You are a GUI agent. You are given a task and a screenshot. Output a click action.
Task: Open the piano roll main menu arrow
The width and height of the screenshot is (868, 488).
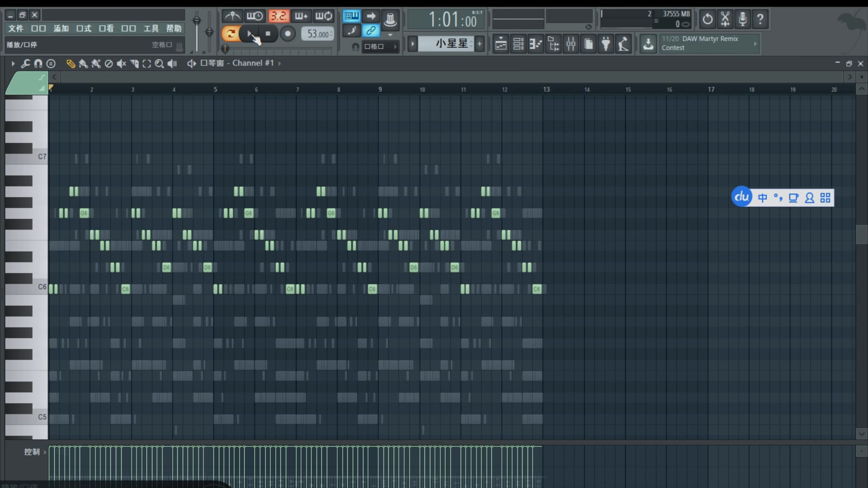(x=13, y=64)
